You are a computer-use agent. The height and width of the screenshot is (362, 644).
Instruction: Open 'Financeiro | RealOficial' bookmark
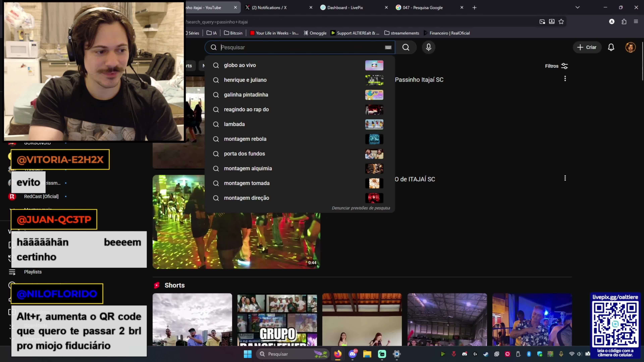pyautogui.click(x=447, y=33)
